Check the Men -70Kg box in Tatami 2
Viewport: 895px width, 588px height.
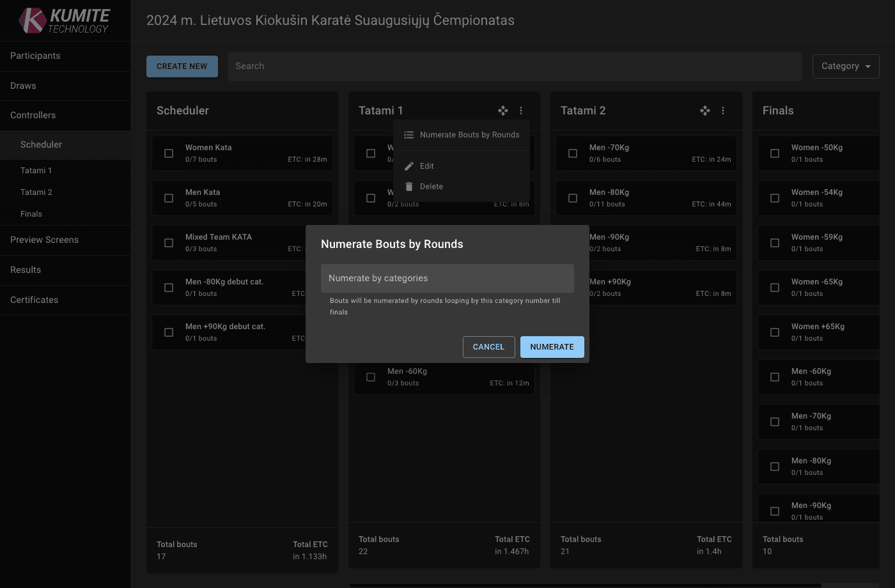tap(573, 153)
